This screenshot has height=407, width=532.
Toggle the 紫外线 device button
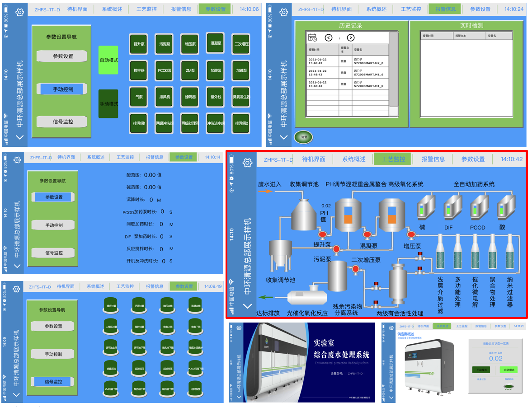(x=215, y=97)
